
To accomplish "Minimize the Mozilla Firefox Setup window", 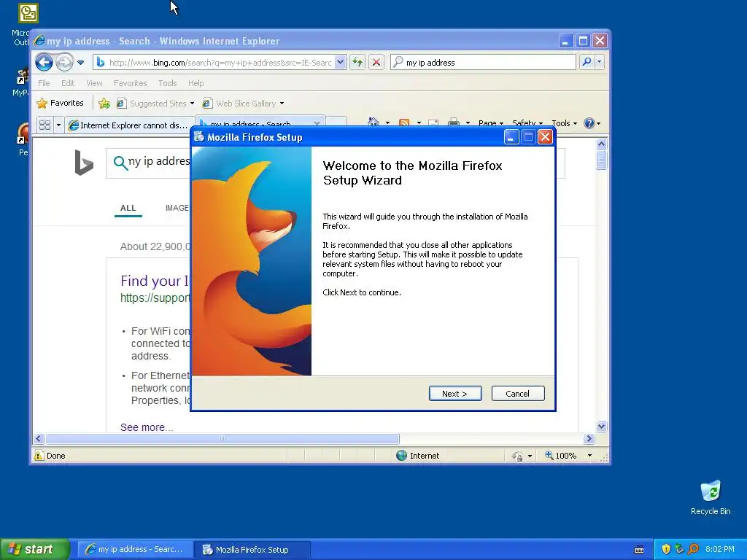I will click(511, 137).
